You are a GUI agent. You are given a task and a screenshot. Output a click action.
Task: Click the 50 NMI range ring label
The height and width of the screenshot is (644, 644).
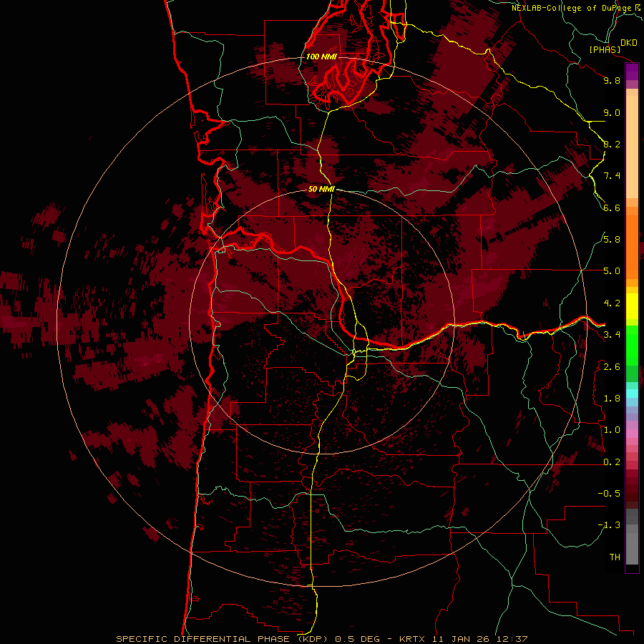coord(321,189)
